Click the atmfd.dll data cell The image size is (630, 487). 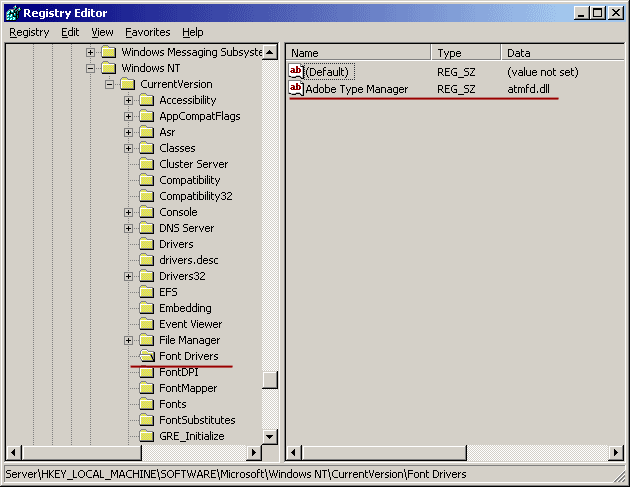[x=528, y=89]
